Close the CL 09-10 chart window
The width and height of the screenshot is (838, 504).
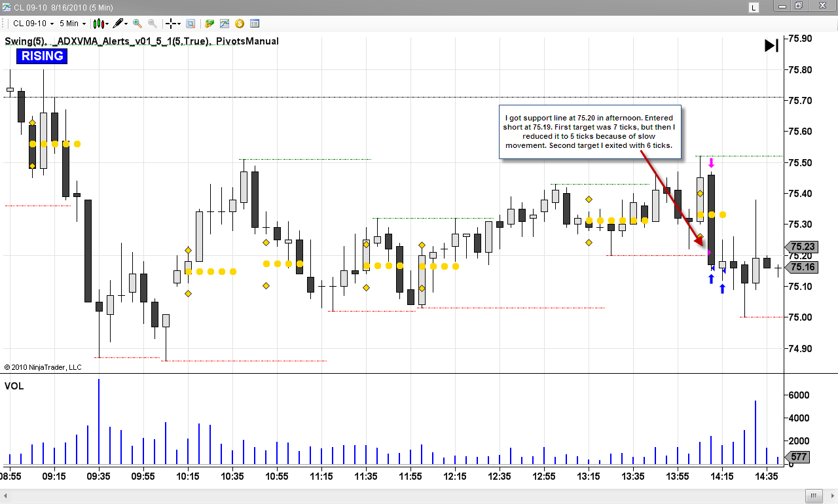tap(821, 6)
